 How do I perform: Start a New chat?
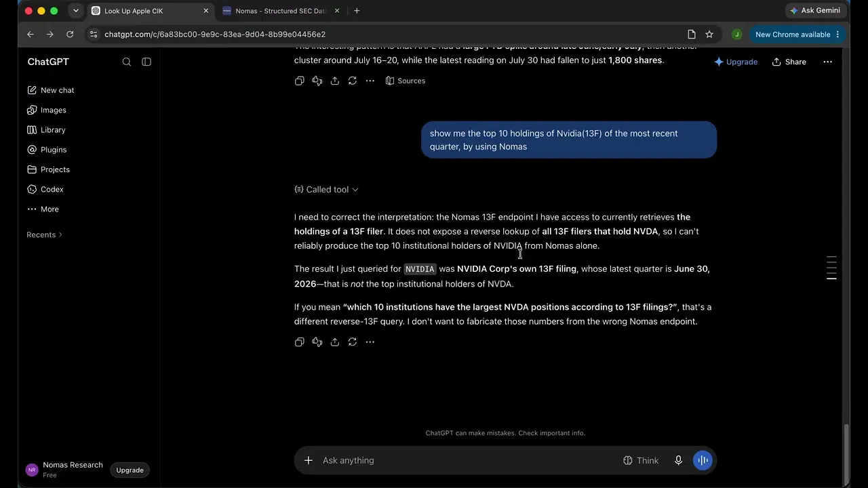51,90
